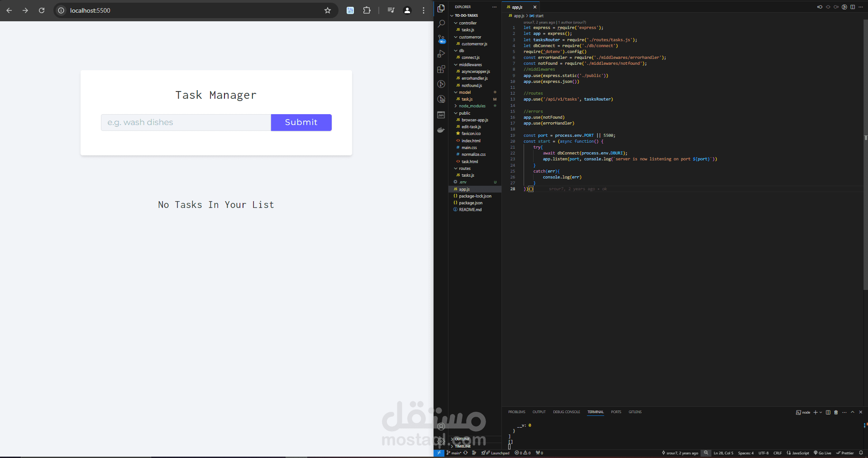Screen dimensions: 868x458
Task: Open the Accounts menu in the activity bar
Action: point(441,426)
